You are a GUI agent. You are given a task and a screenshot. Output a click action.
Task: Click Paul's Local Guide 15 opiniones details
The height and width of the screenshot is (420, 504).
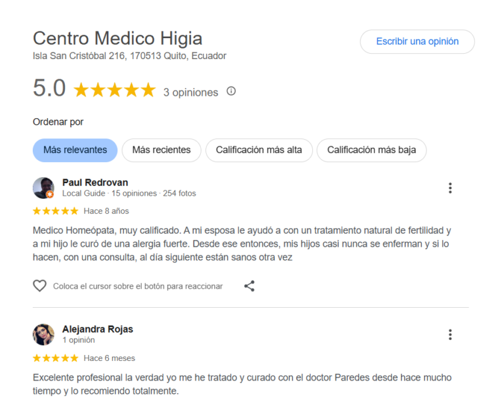click(x=129, y=194)
